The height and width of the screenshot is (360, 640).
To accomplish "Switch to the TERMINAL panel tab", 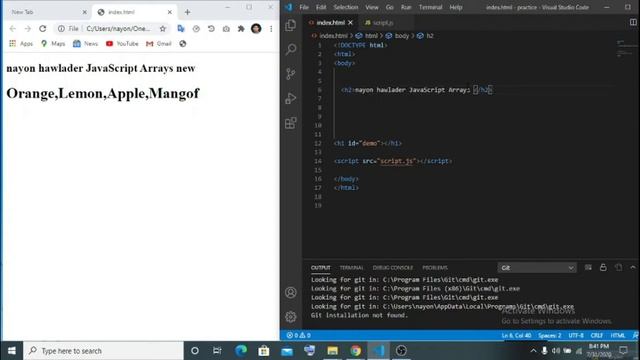I will pyautogui.click(x=351, y=268).
